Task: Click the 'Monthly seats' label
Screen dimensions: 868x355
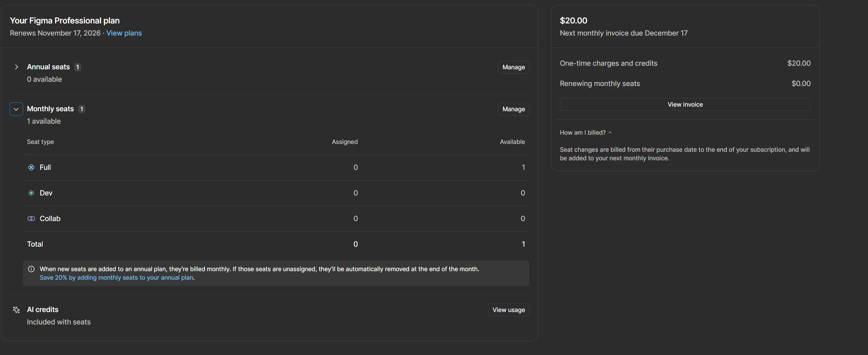Action: [x=50, y=109]
